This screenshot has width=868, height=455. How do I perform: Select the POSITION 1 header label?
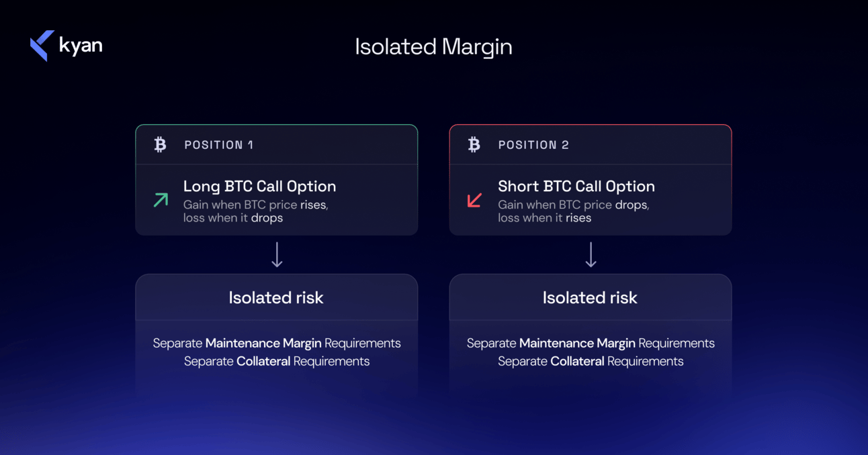[219, 145]
